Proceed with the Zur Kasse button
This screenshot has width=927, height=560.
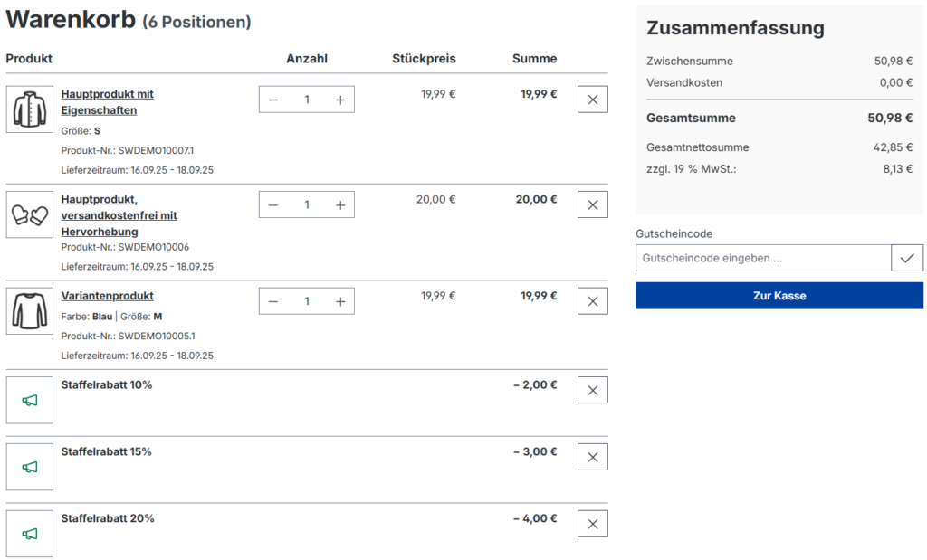(x=779, y=296)
